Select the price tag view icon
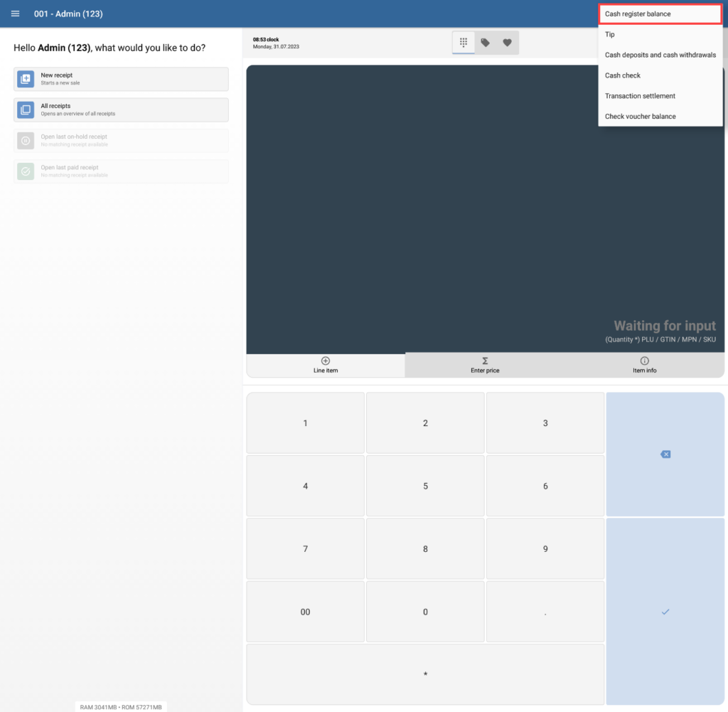 [x=485, y=42]
